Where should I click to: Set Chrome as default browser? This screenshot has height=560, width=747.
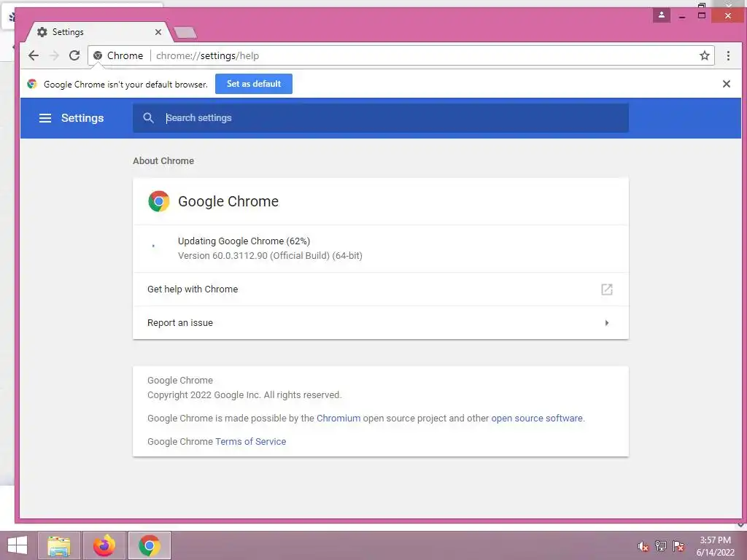[253, 84]
